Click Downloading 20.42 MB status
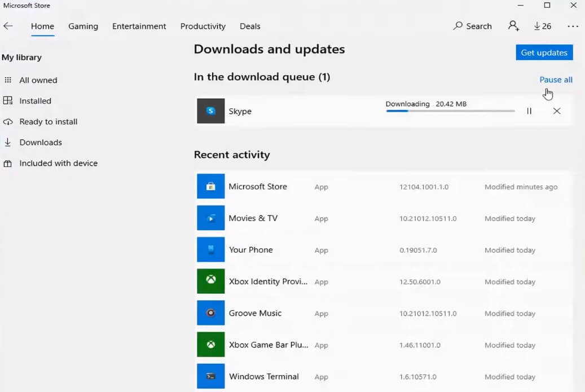The image size is (585, 392). coord(426,104)
